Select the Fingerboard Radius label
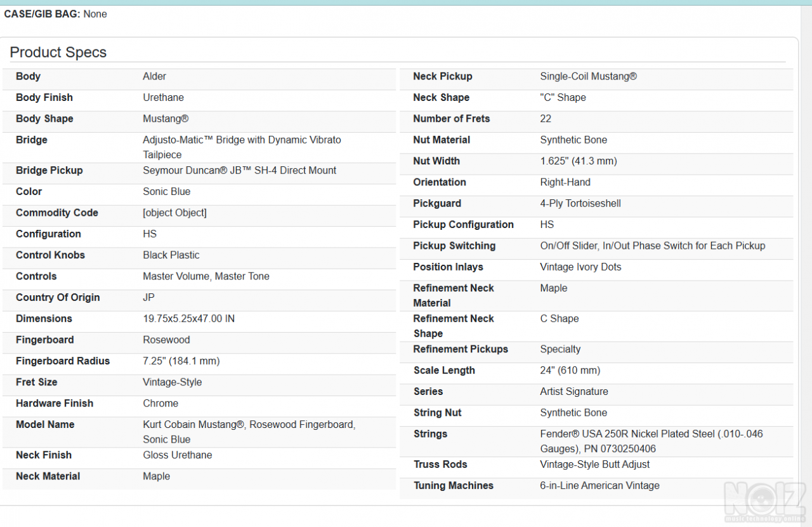812x527 pixels. coord(63,361)
